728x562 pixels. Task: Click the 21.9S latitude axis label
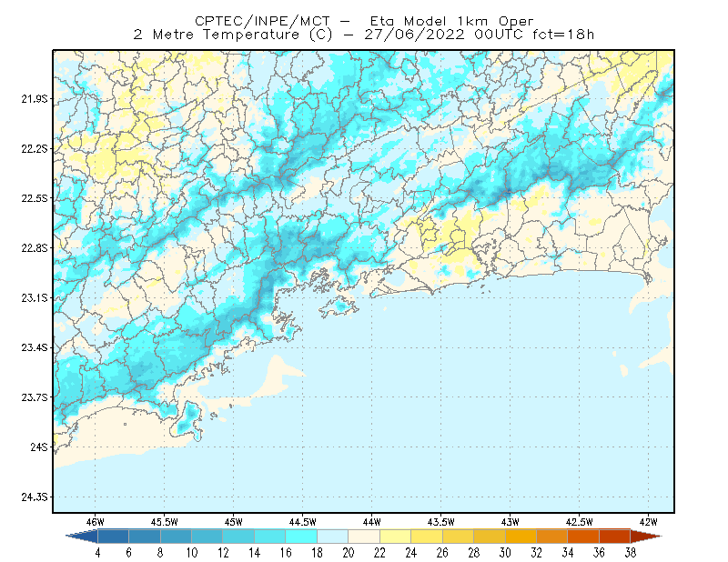pyautogui.click(x=35, y=99)
